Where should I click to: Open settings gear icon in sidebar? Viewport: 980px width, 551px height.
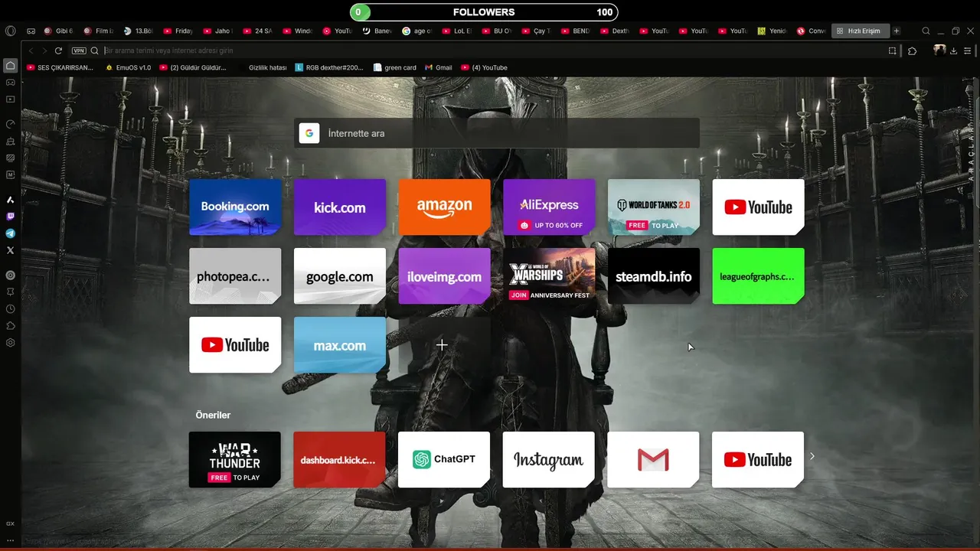[x=10, y=343]
